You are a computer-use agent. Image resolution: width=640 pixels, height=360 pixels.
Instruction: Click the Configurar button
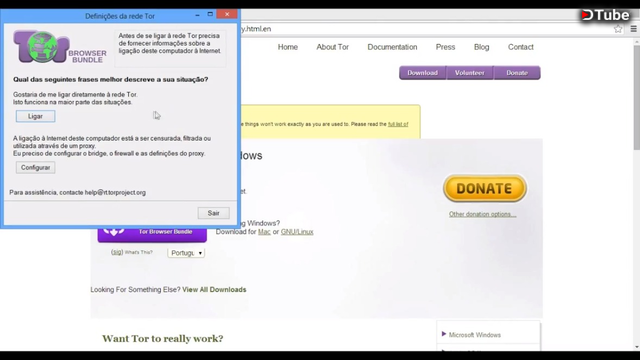[x=36, y=167]
